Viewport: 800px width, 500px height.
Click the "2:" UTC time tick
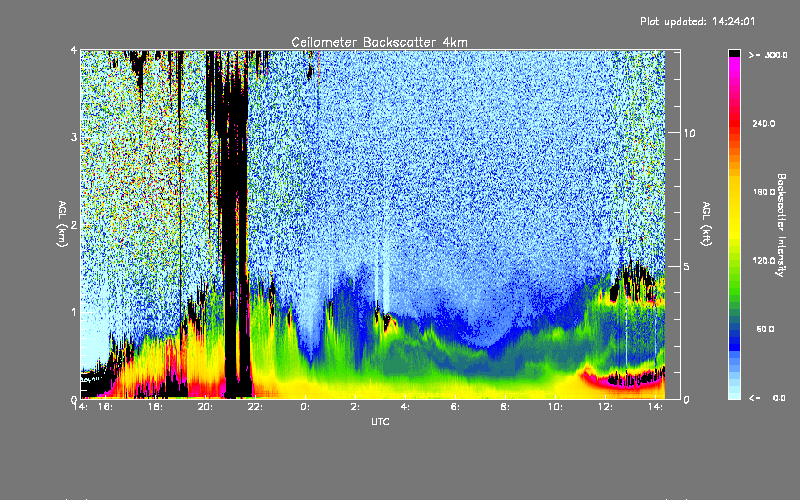[355, 407]
